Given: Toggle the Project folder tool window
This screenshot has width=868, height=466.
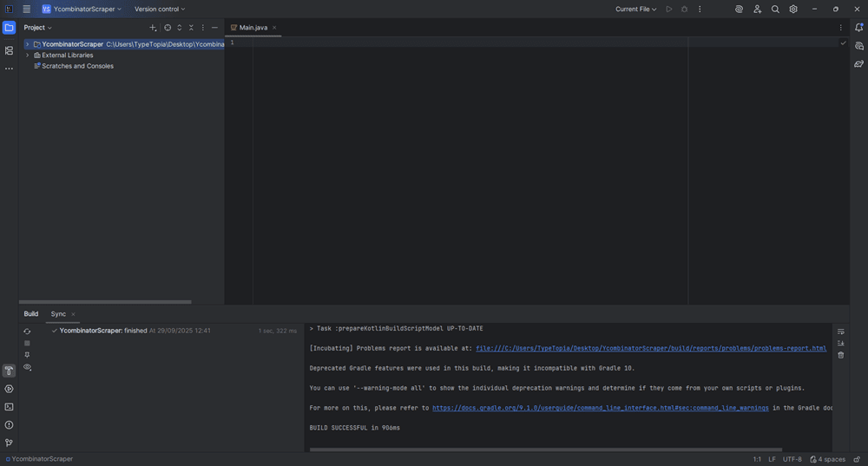Looking at the screenshot, I should (9, 28).
